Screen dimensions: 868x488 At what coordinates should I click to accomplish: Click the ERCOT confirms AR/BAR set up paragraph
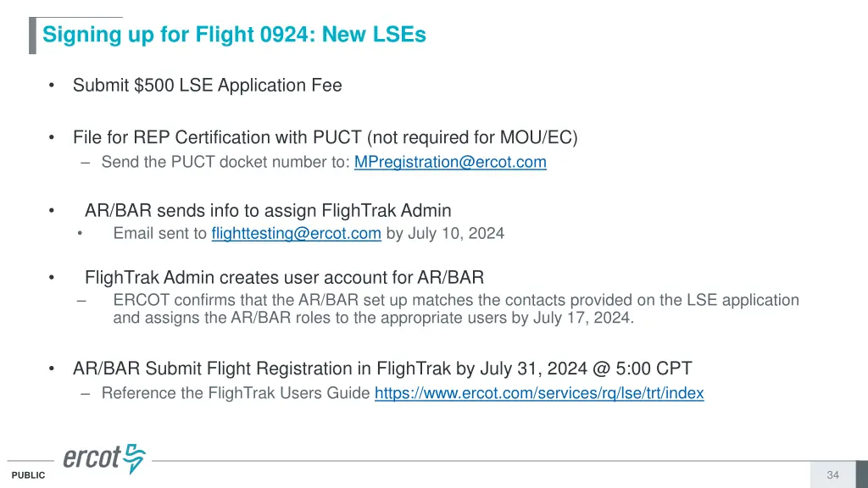(455, 309)
